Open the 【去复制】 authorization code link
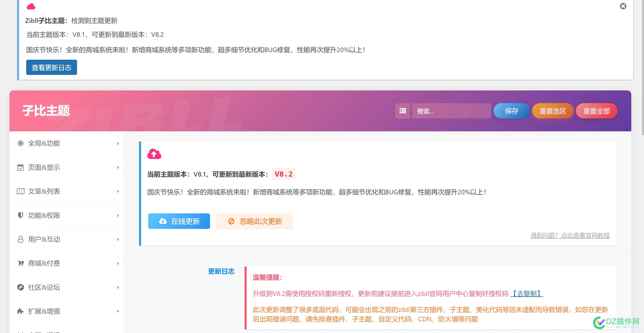This screenshot has height=333, width=644. pos(527,293)
